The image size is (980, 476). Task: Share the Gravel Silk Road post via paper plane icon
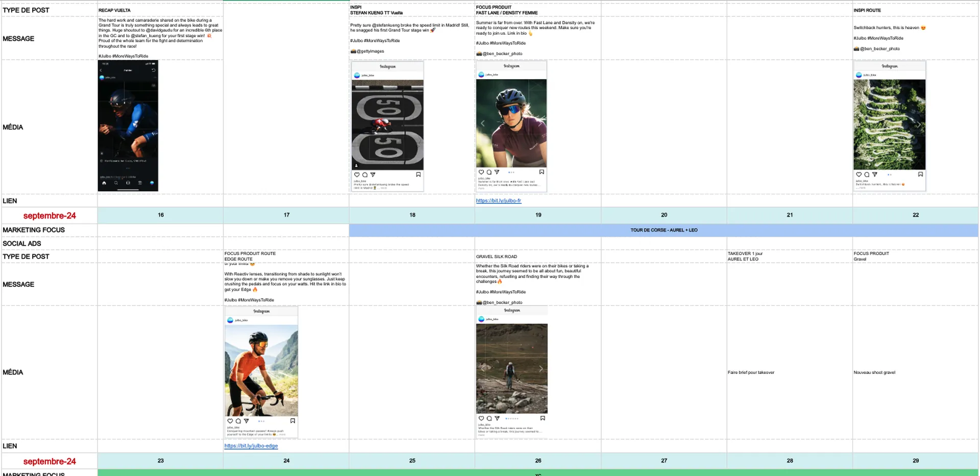click(497, 418)
